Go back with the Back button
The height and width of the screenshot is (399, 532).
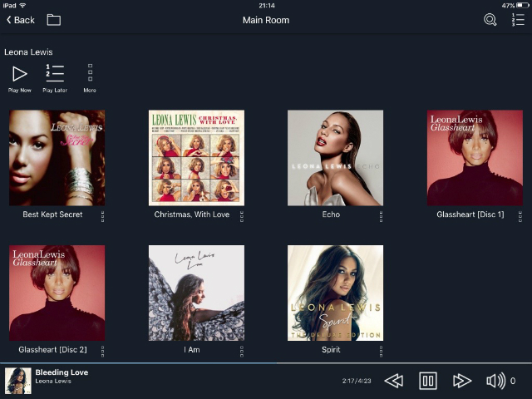(x=20, y=20)
